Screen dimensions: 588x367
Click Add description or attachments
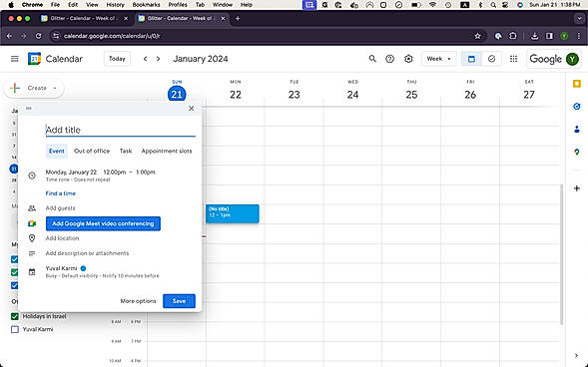tap(87, 253)
